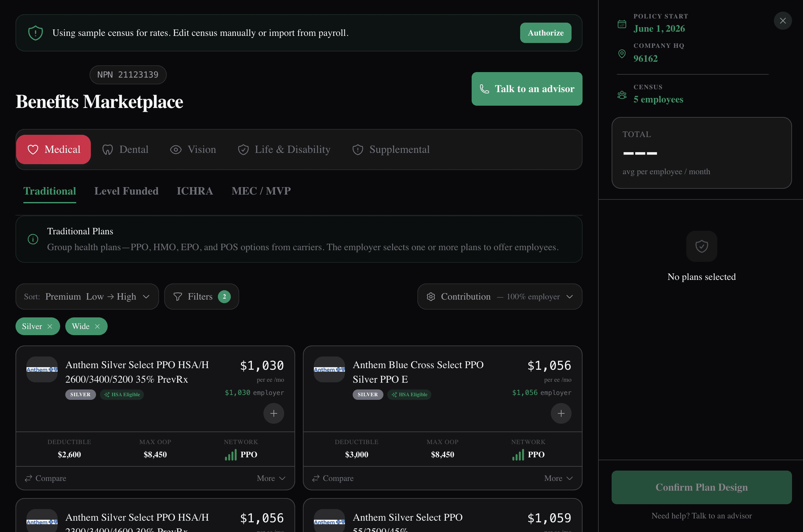The image size is (803, 532).
Task: Click the gear icon beside Contribution
Action: [431, 296]
